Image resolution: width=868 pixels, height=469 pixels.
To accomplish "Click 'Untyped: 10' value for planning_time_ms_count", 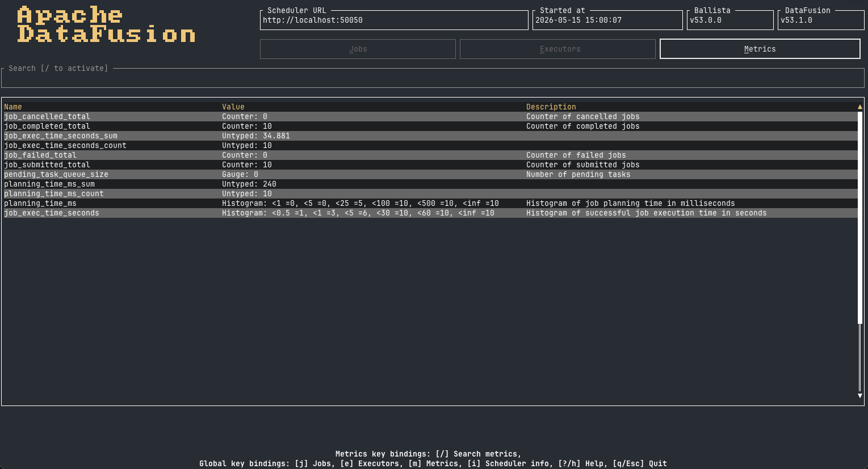I will click(x=247, y=193).
